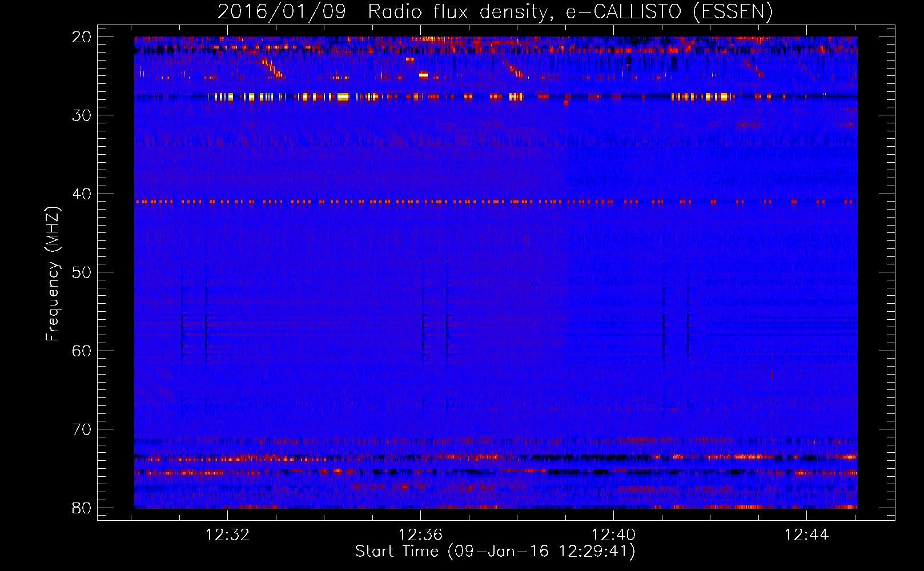Click the plot title '2016/01/09 Radio flux density, e-CALLISTO (ESSEN)'
Image resolution: width=924 pixels, height=571 pixels.
(x=495, y=11)
